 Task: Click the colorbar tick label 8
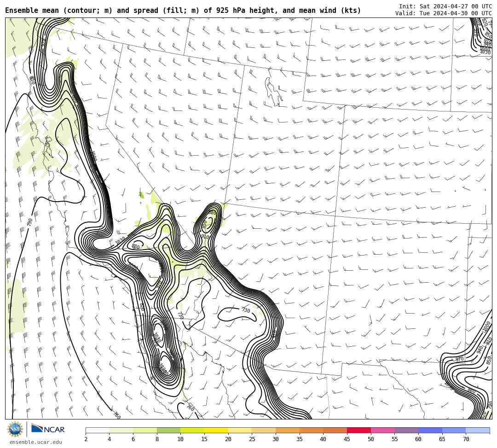pos(157,439)
